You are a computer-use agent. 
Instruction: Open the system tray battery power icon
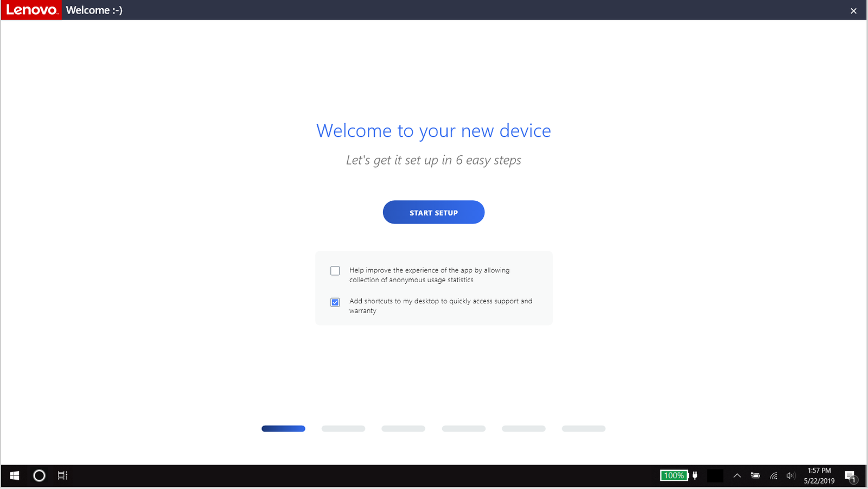point(755,475)
